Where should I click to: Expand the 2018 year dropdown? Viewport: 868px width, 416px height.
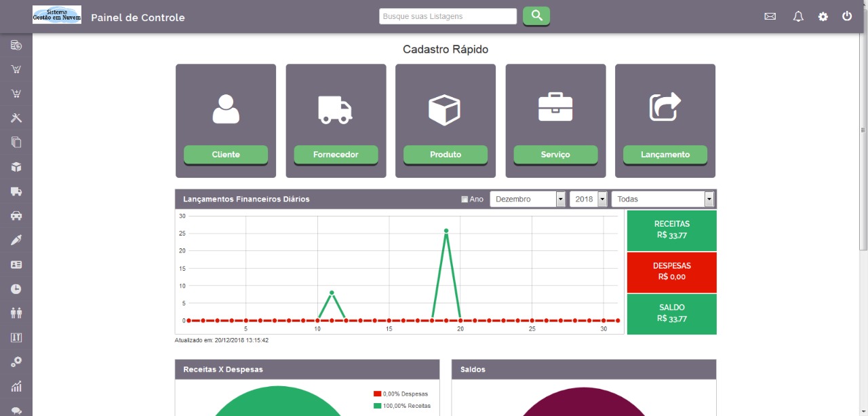(x=587, y=200)
